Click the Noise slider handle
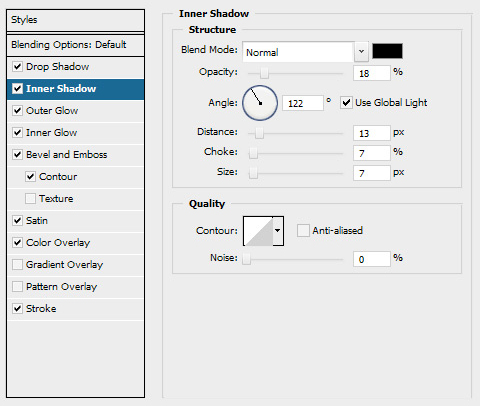 246,259
